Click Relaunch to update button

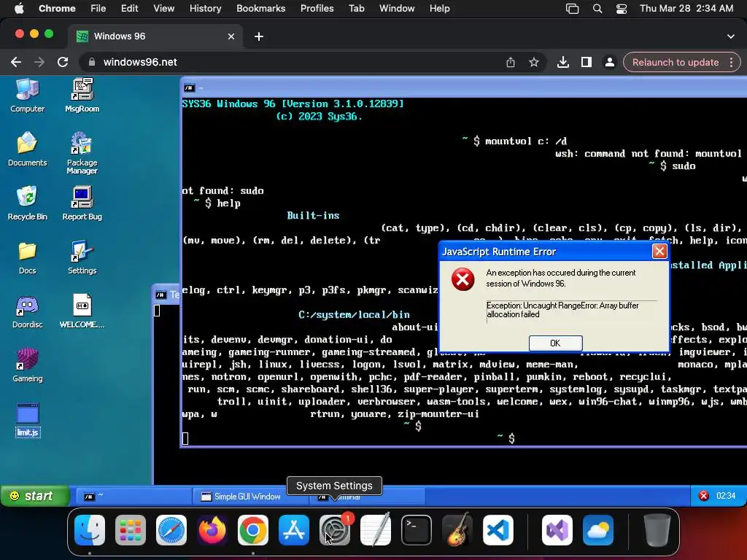pos(676,62)
